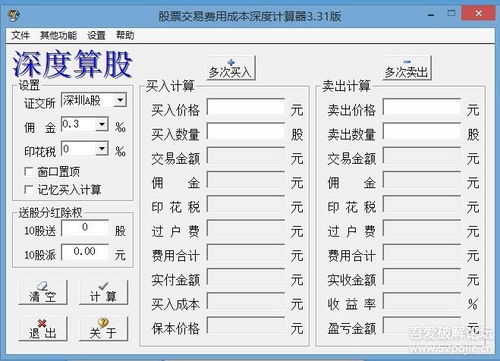Click the 买入数量 input field

click(x=246, y=131)
